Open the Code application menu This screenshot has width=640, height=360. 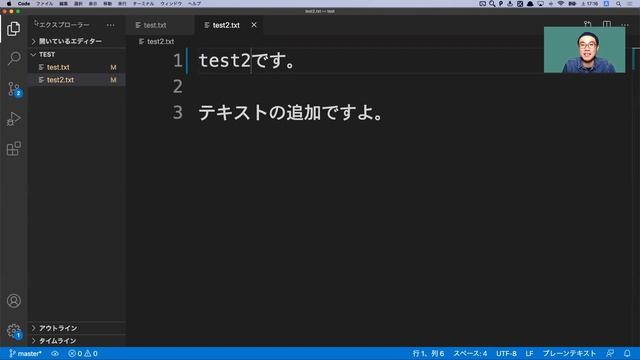(24, 4)
